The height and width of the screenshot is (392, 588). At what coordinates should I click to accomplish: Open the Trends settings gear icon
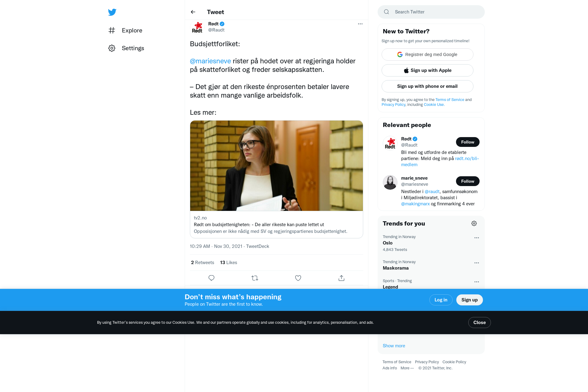point(474,224)
